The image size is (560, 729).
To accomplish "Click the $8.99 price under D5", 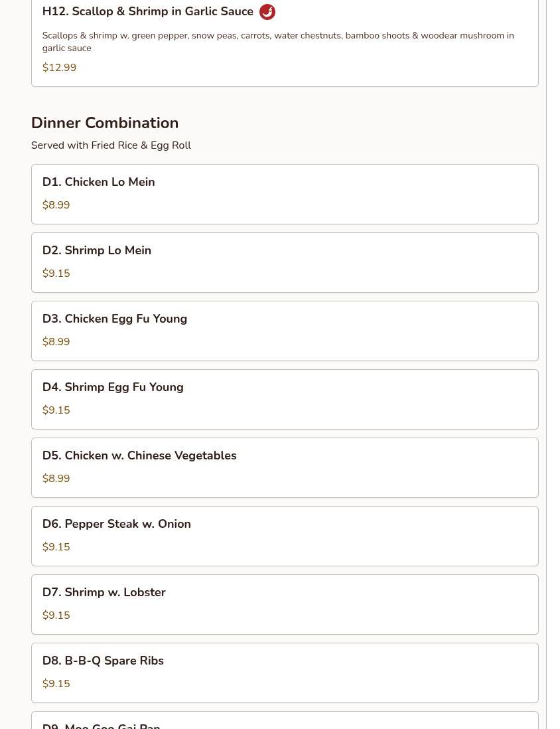I will tap(56, 479).
